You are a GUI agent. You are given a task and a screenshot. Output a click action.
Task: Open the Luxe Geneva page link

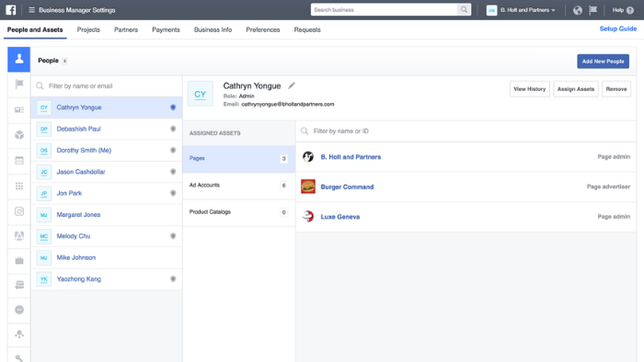(340, 217)
